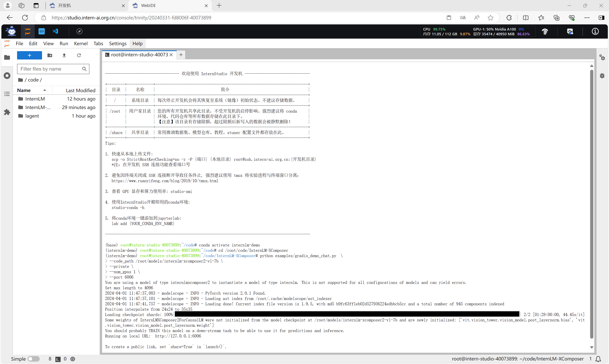
Task: Click the code breadcrumb link
Action: (x=33, y=80)
